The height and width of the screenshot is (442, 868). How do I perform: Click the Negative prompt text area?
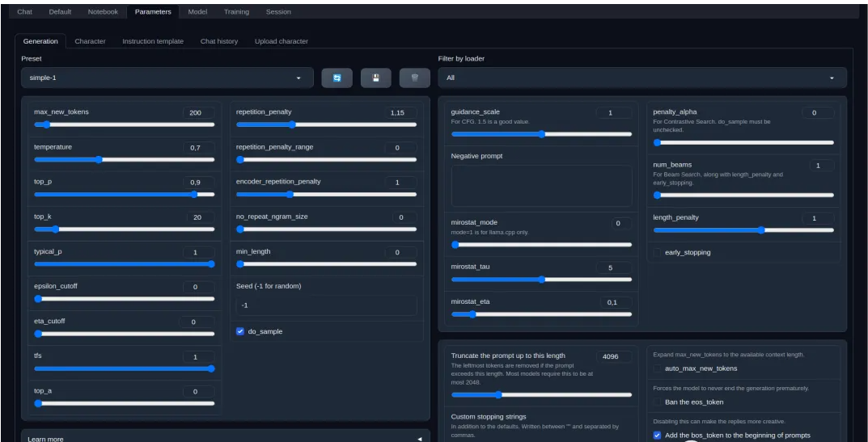[x=541, y=186]
